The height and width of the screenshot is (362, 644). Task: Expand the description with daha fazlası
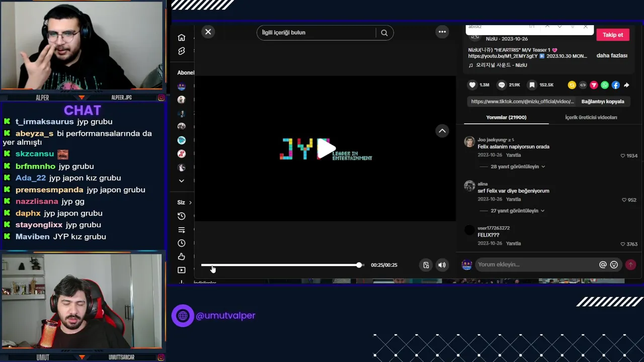tap(612, 56)
